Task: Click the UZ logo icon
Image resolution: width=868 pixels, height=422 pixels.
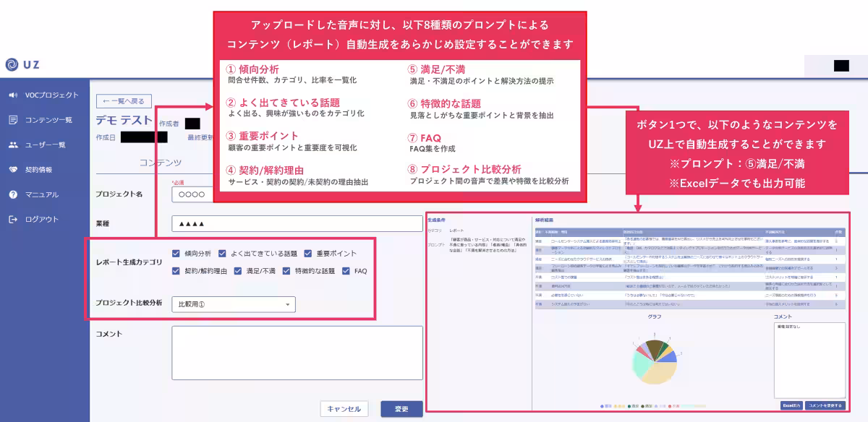Action: click(x=12, y=65)
